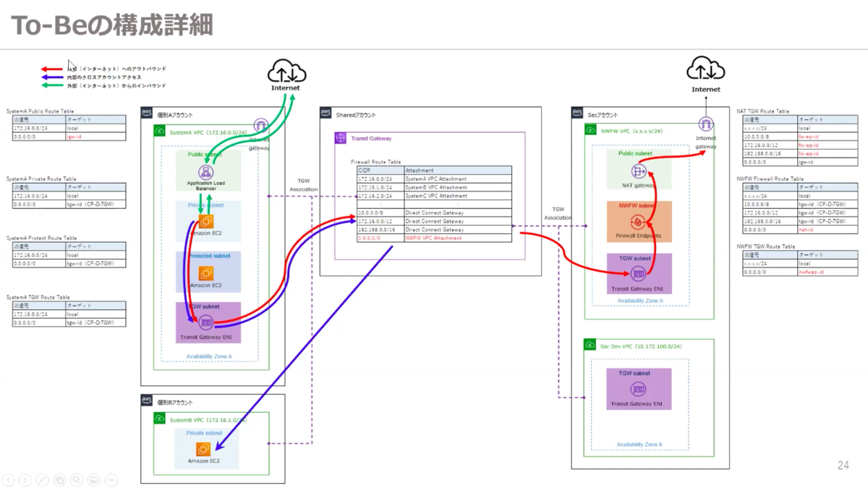Select the Amazon EC2 icon in the Protected subnet
Viewport: 868px width, 488px height.
pos(206,273)
